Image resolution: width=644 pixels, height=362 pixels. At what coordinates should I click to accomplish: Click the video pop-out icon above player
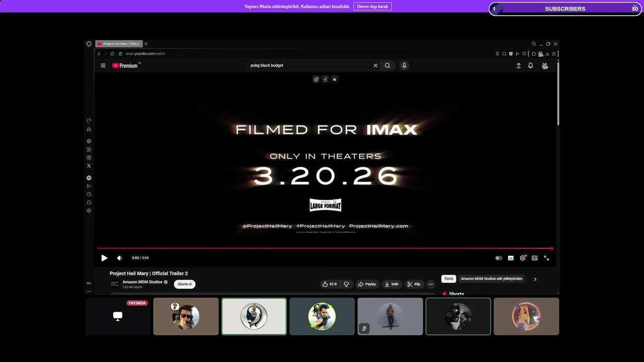click(x=316, y=79)
